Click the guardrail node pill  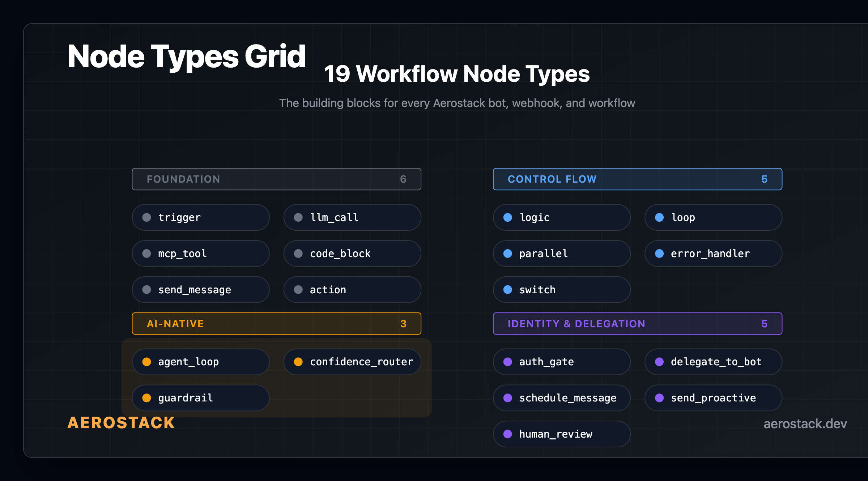200,398
